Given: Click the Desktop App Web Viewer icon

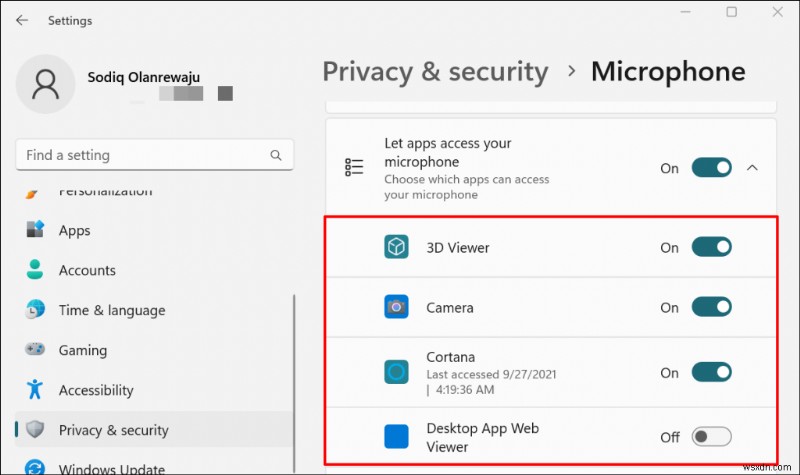Looking at the screenshot, I should pos(397,437).
